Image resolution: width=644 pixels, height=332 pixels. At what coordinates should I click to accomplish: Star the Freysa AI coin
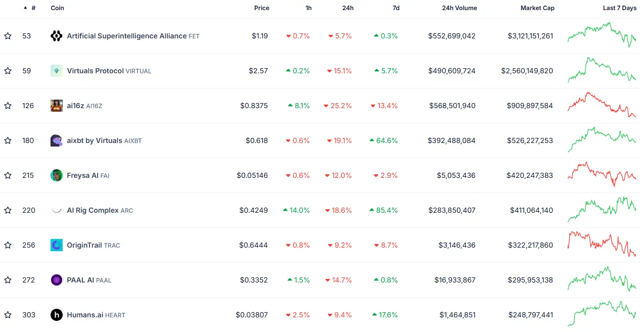pos(8,175)
